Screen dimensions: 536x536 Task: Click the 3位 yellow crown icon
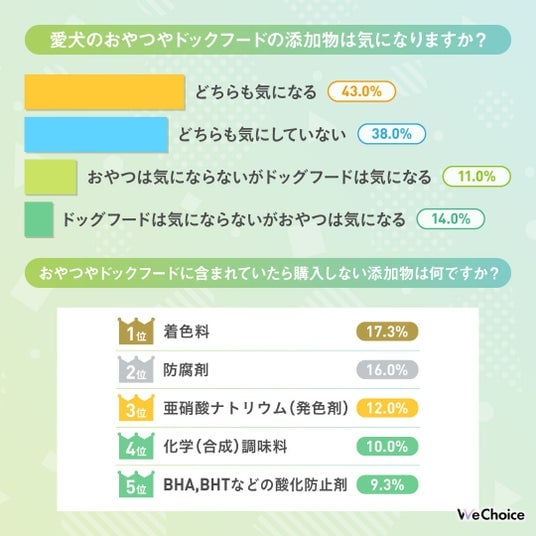pos(136,408)
